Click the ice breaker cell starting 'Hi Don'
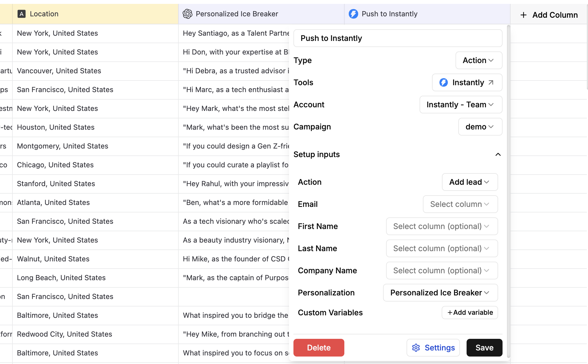This screenshot has height=364, width=588. click(x=234, y=52)
